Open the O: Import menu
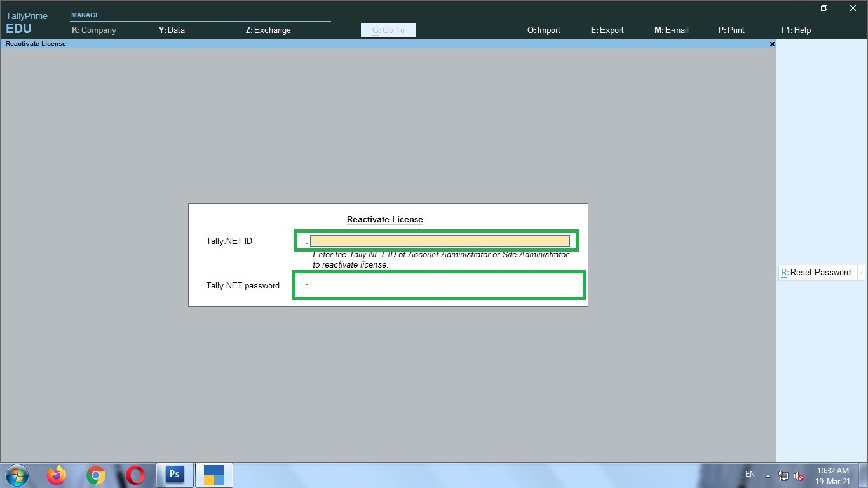The image size is (868, 488). 544,30
